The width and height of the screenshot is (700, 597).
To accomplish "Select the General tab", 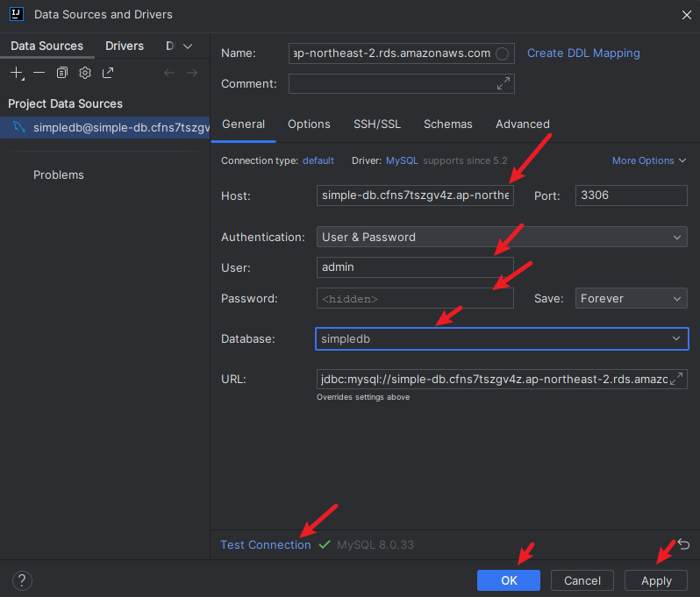I will (x=243, y=124).
